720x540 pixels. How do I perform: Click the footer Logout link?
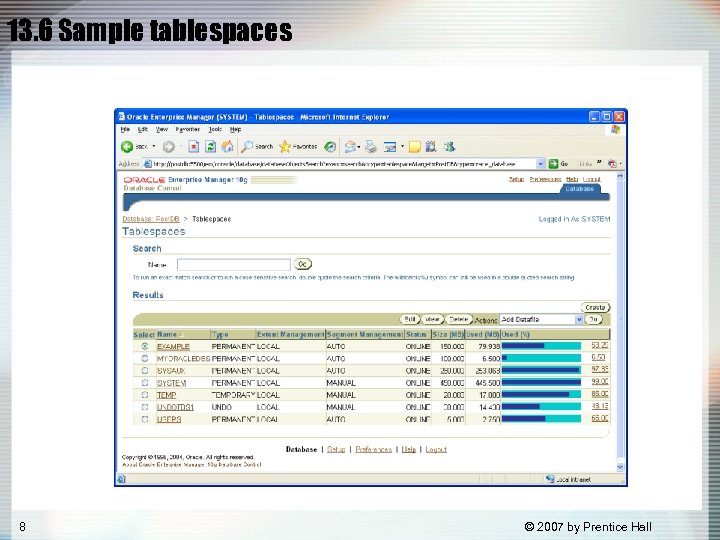tap(436, 449)
